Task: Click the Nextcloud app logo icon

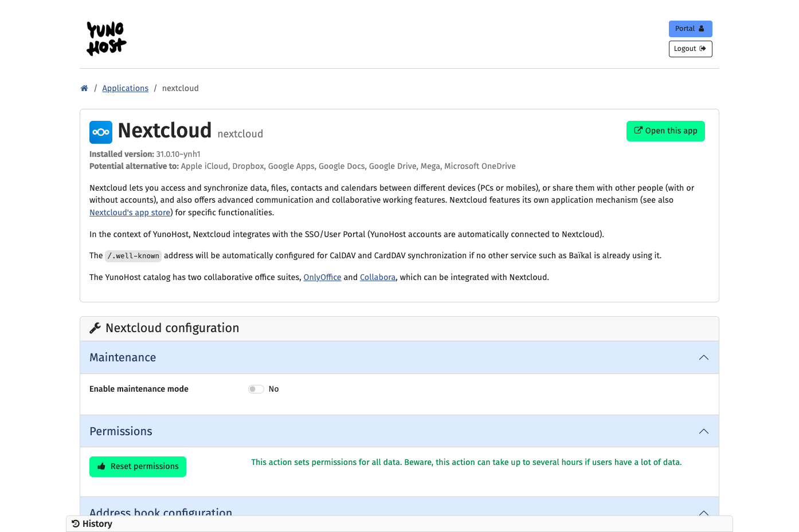Action: click(101, 132)
